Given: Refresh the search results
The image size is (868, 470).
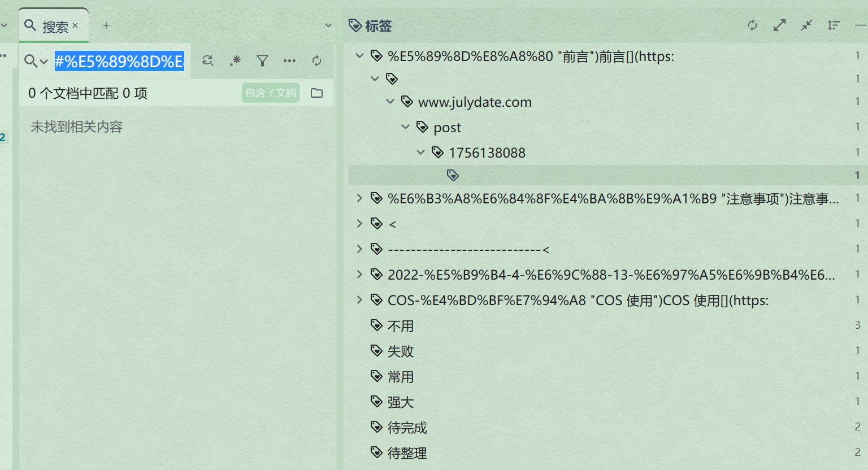Looking at the screenshot, I should [x=317, y=61].
